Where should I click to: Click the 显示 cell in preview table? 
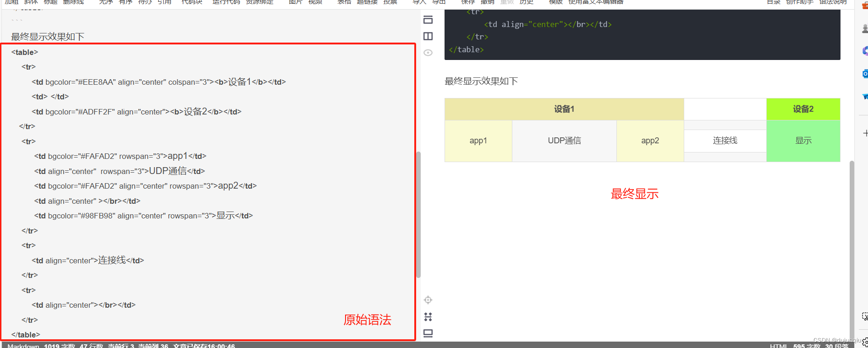803,141
